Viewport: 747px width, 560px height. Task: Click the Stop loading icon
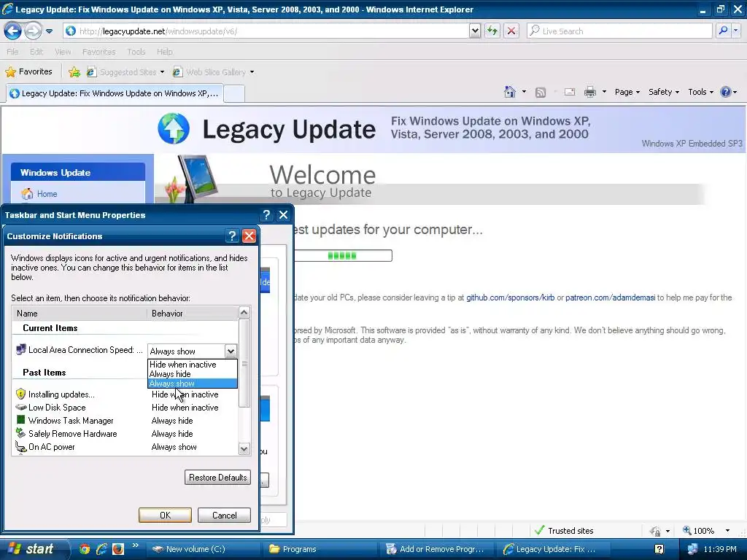tap(511, 31)
